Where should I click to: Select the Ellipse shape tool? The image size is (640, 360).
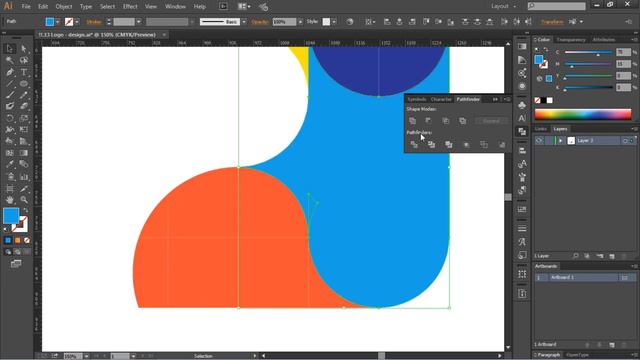(x=24, y=84)
